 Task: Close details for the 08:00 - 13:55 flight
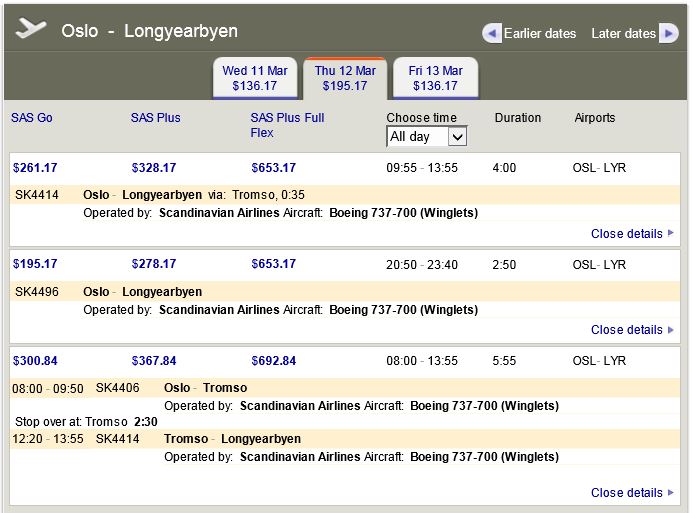(632, 493)
